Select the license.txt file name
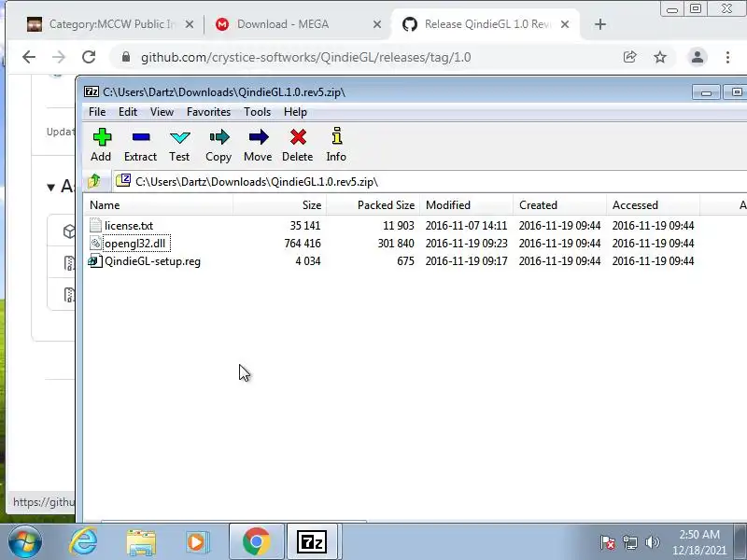Image resolution: width=747 pixels, height=560 pixels. pyautogui.click(x=129, y=225)
